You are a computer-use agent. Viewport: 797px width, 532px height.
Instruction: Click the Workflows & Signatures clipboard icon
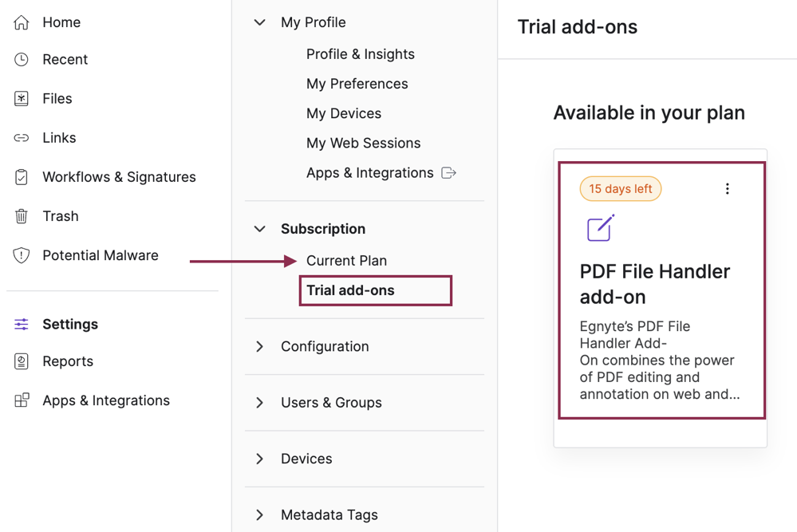coord(22,177)
